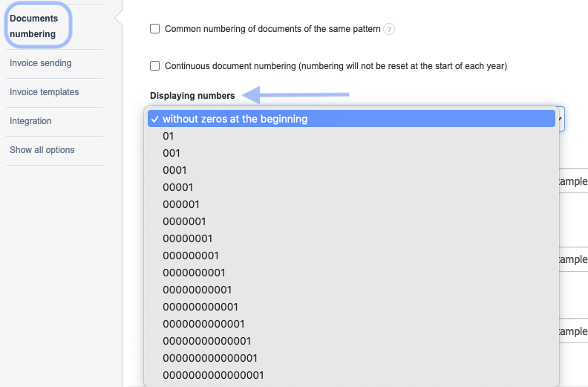Screen dimensions: 588x387
Task: Go to Invoice sending section
Action: tap(41, 63)
